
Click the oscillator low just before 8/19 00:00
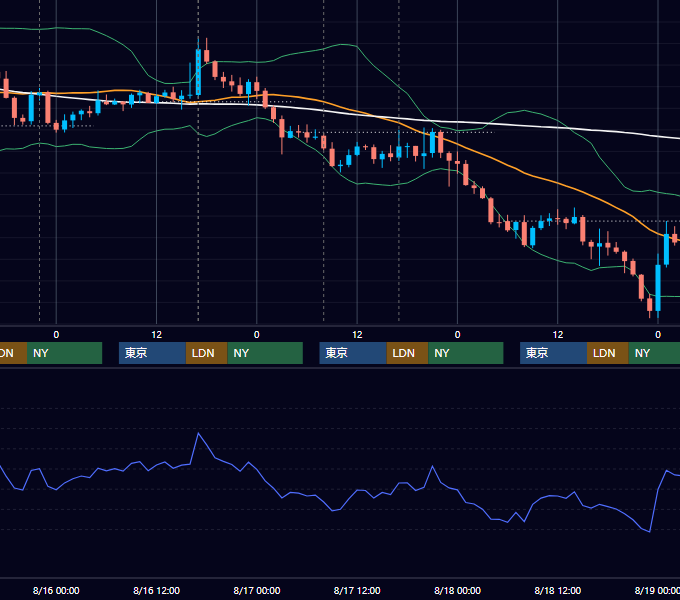(649, 532)
